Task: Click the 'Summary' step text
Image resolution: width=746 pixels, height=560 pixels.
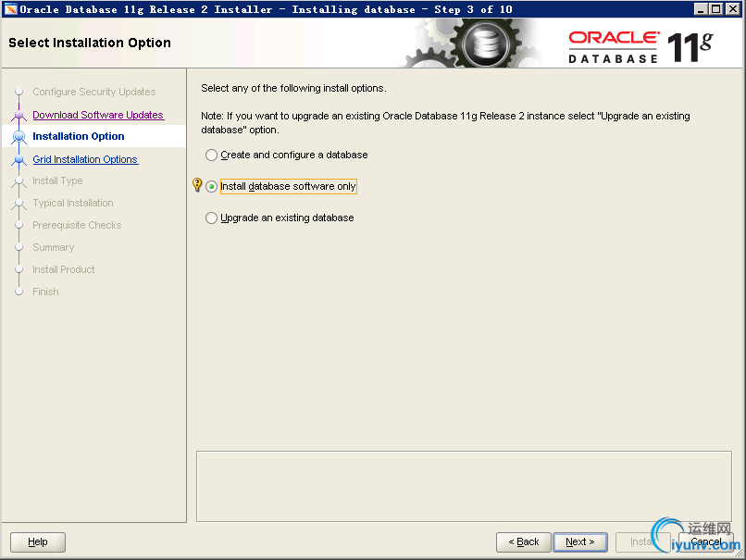Action: (54, 247)
